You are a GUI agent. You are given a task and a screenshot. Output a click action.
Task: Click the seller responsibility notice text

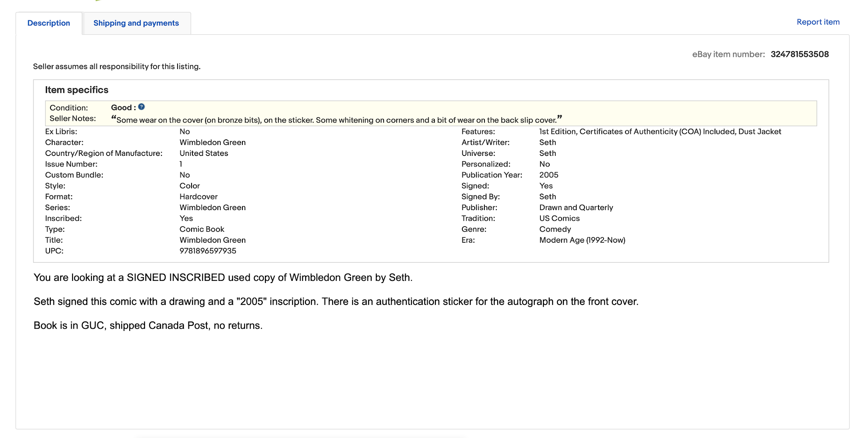pos(117,67)
